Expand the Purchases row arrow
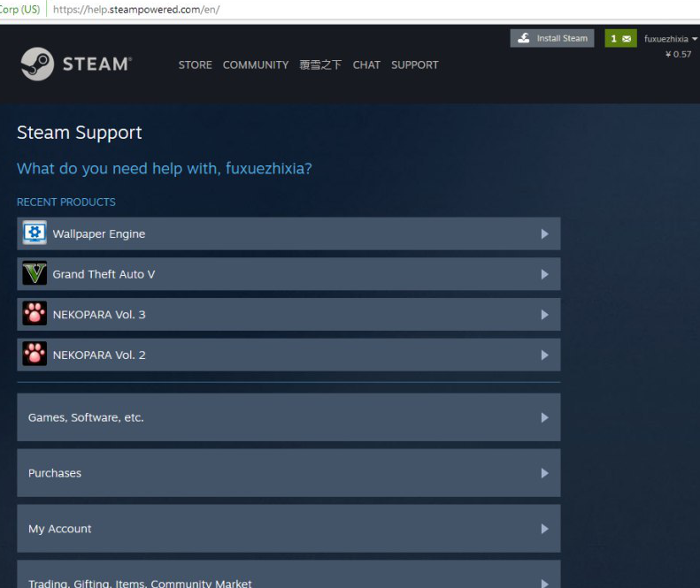 click(544, 473)
